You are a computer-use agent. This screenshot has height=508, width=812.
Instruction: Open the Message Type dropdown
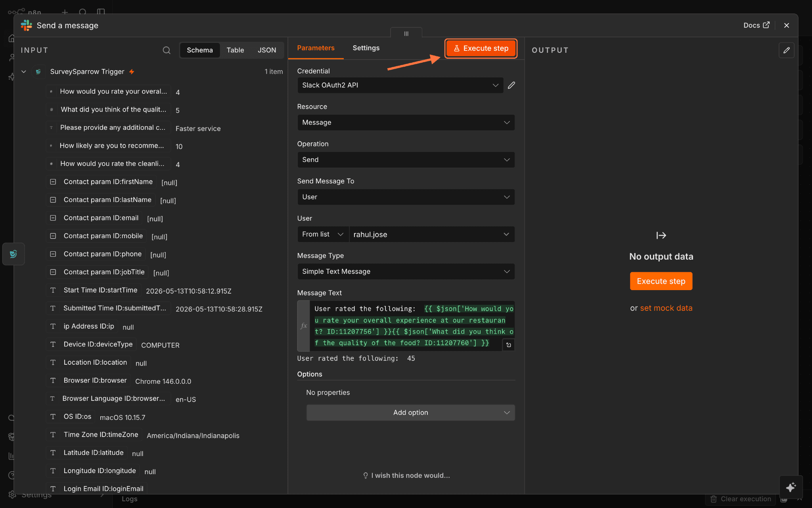[x=406, y=271]
